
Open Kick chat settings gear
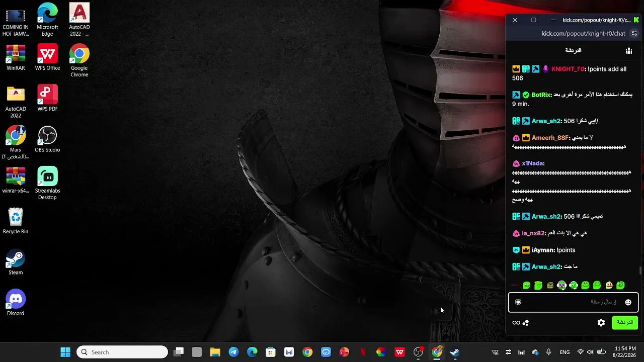(601, 323)
